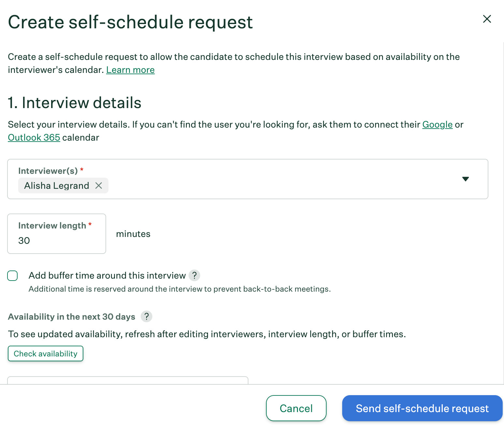Image resolution: width=504 pixels, height=429 pixels.
Task: Click Cancel to discard the request
Action: [x=296, y=408]
